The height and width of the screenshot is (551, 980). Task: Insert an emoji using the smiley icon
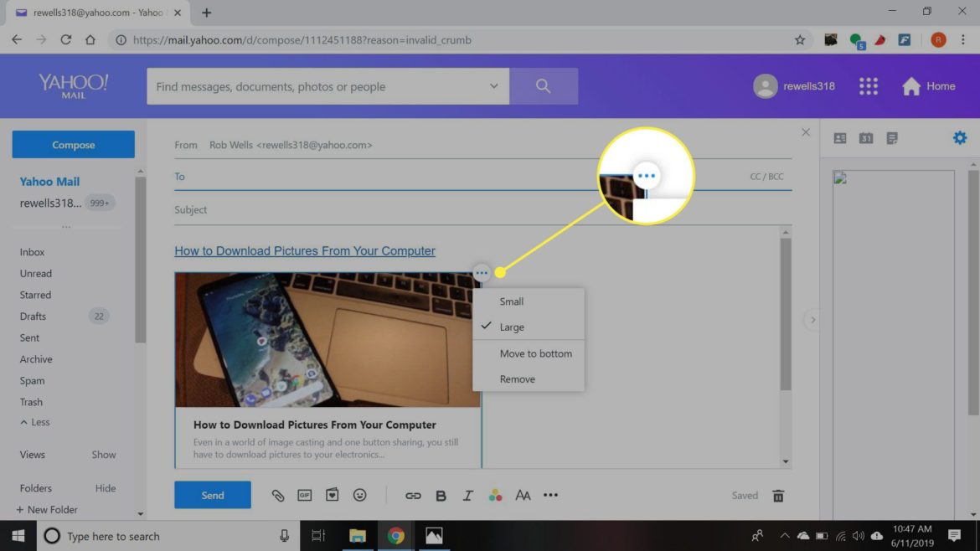[360, 496]
